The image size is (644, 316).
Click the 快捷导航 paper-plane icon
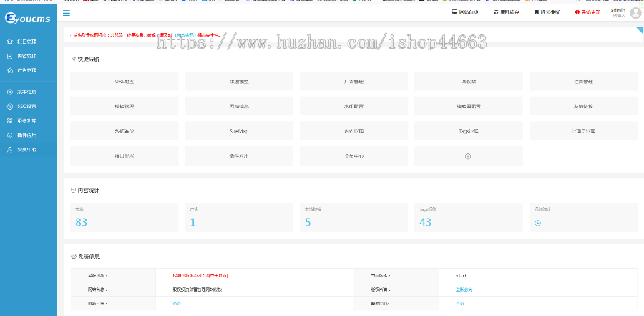pos(74,59)
